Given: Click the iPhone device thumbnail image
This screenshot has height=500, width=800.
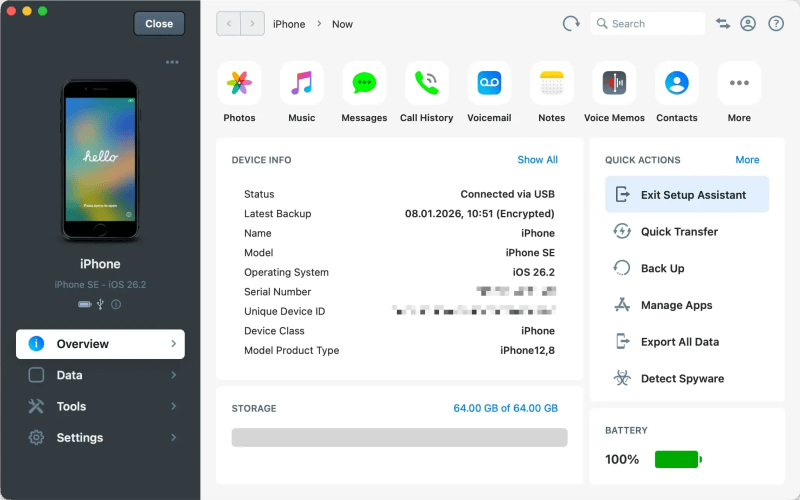Looking at the screenshot, I should pos(100,160).
